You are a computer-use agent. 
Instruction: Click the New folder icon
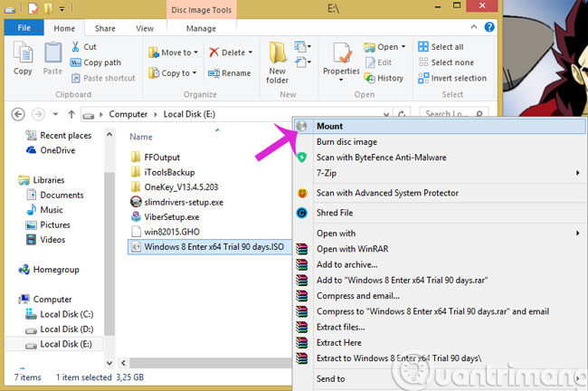(x=278, y=52)
